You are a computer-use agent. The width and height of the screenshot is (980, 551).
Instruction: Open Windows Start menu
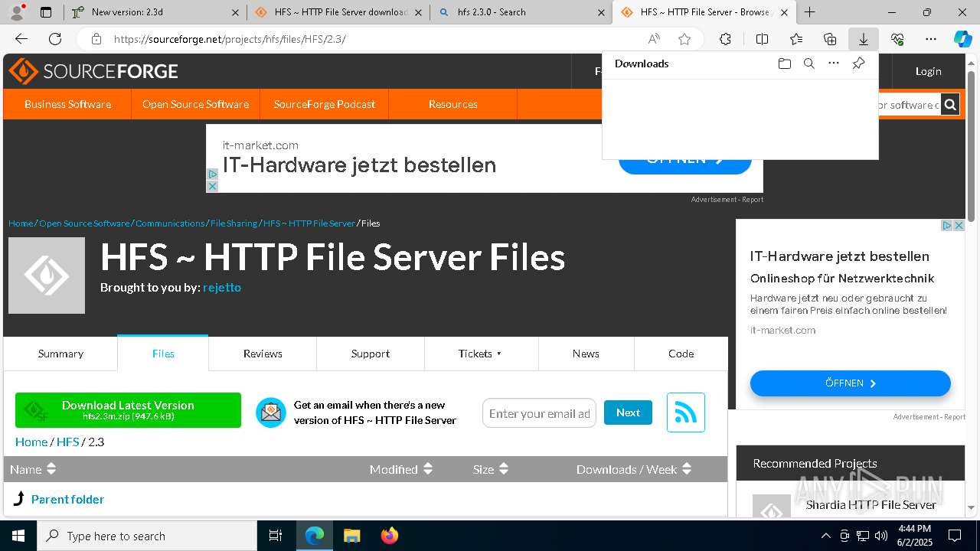18,536
